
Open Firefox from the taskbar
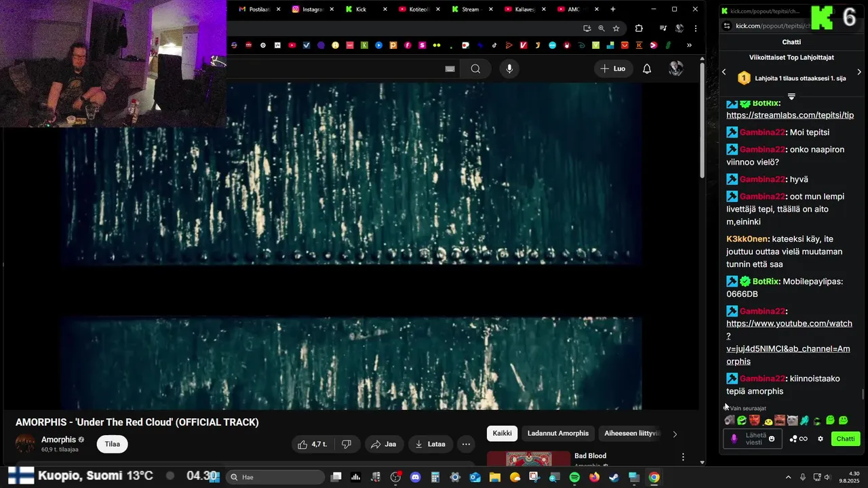pos(594,477)
